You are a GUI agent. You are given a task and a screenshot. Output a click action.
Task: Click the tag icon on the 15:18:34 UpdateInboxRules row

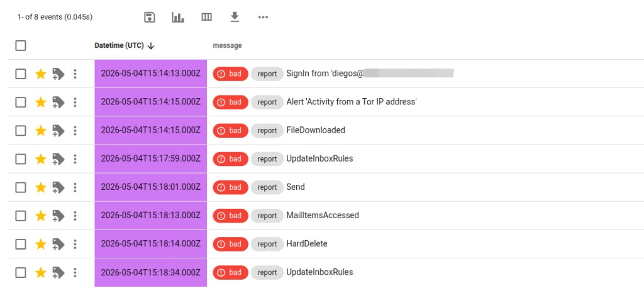[x=58, y=273]
